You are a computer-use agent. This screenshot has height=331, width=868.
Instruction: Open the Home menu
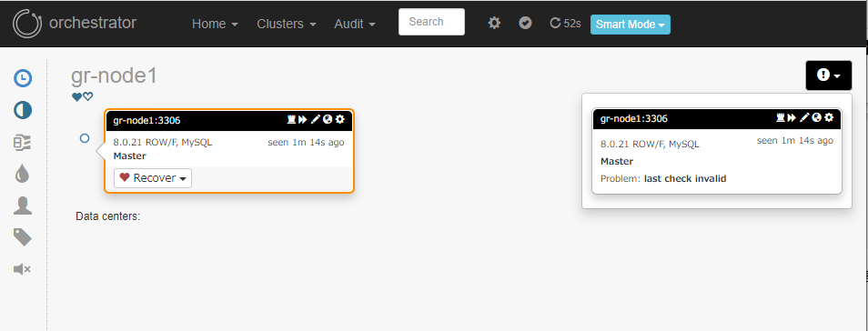216,24
